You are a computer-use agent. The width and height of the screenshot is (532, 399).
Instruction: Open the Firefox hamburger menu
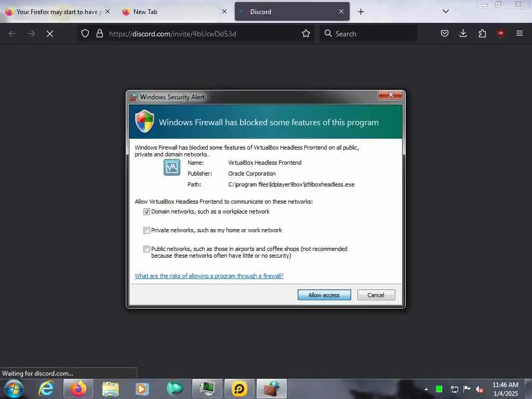(520, 33)
